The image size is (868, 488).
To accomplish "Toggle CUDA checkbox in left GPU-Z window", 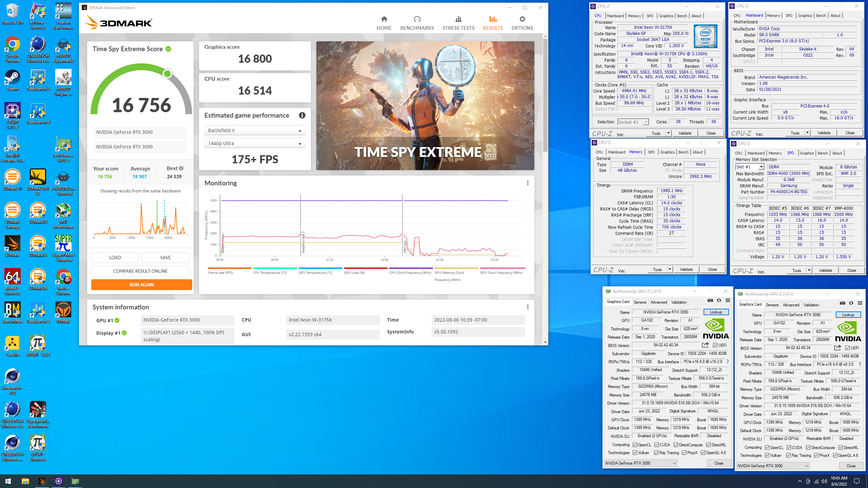I will point(656,445).
